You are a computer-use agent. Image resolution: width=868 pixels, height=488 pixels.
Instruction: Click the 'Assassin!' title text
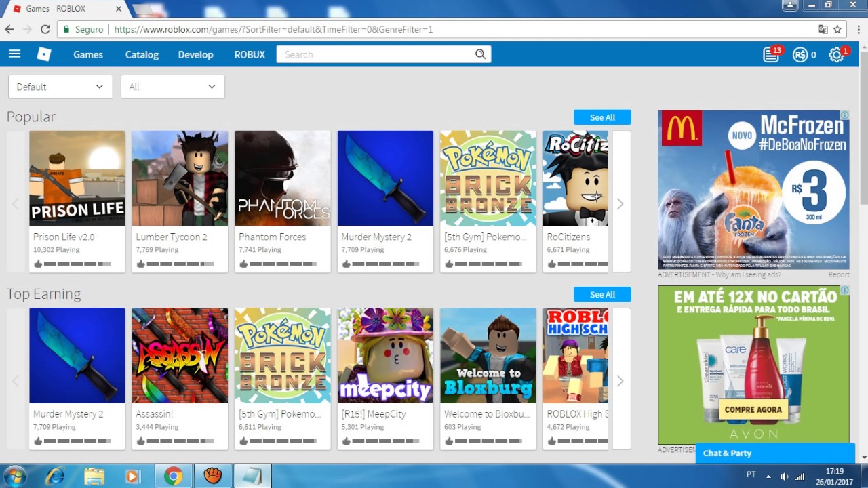click(x=155, y=413)
